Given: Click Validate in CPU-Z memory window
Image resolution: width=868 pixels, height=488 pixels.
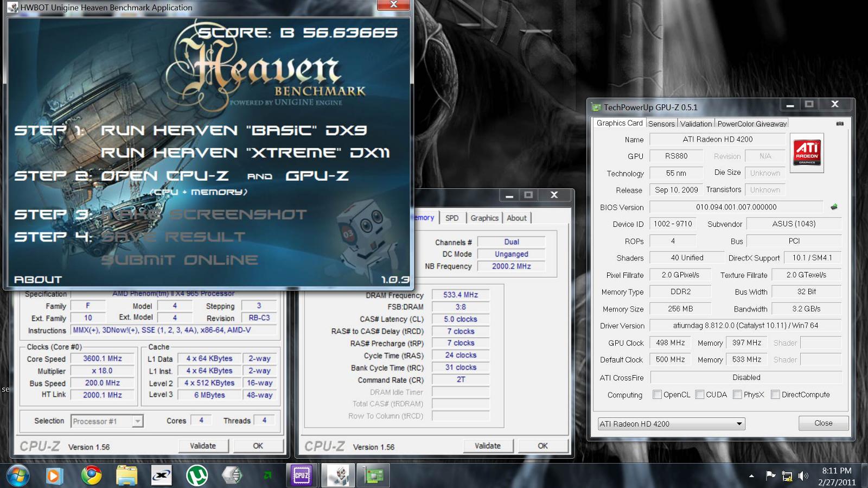Looking at the screenshot, I should point(487,446).
